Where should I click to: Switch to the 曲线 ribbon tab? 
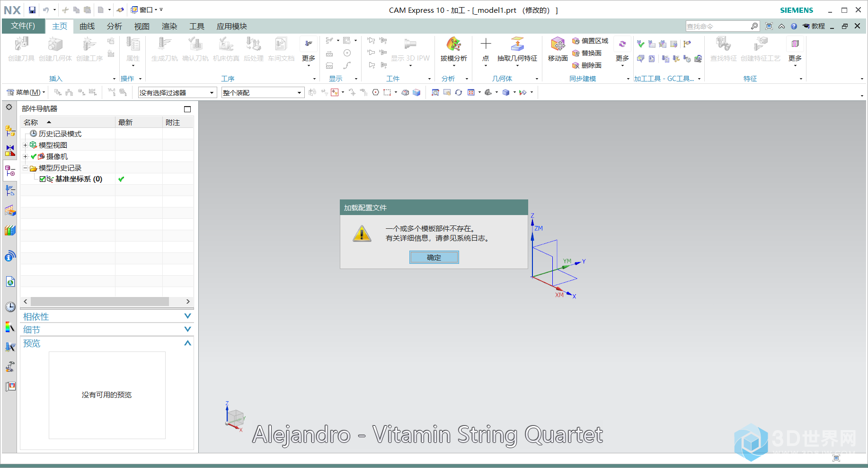pos(87,27)
